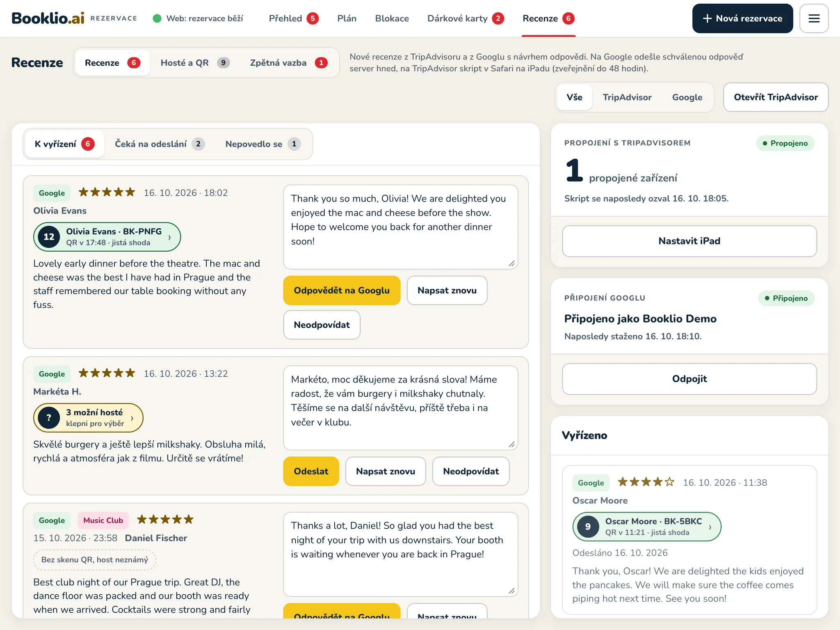Click Odpojit Google connection

(689, 379)
